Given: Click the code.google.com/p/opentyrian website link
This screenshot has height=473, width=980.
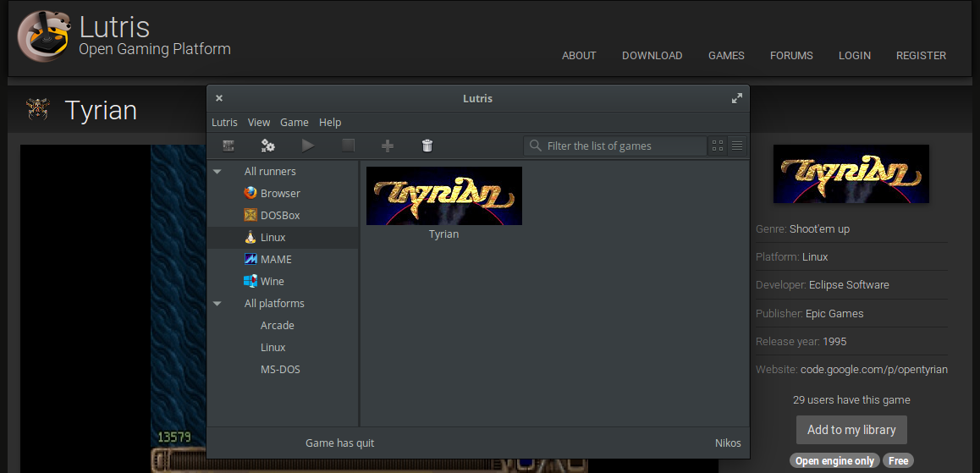Looking at the screenshot, I should (873, 369).
